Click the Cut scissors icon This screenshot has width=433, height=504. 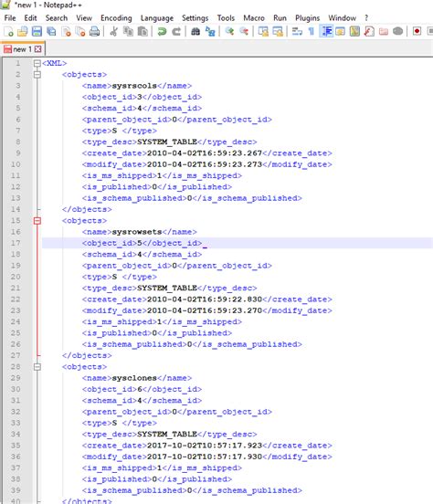pyautogui.click(x=113, y=31)
